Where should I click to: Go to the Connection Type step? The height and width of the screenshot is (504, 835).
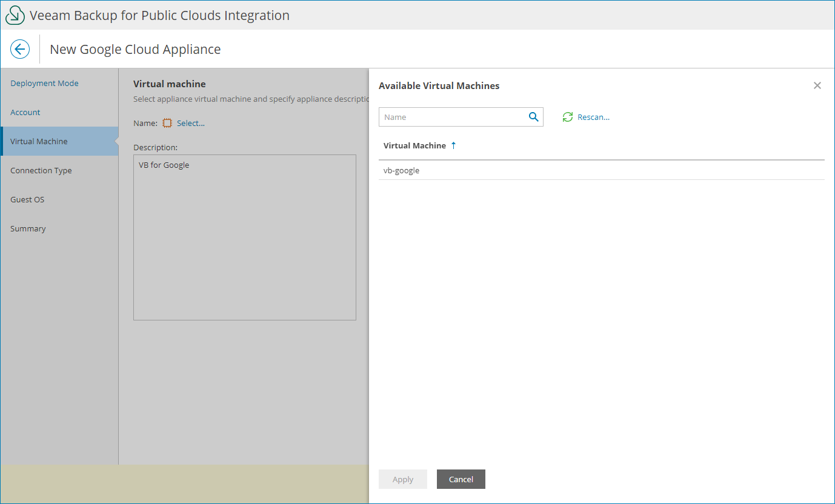click(x=41, y=170)
